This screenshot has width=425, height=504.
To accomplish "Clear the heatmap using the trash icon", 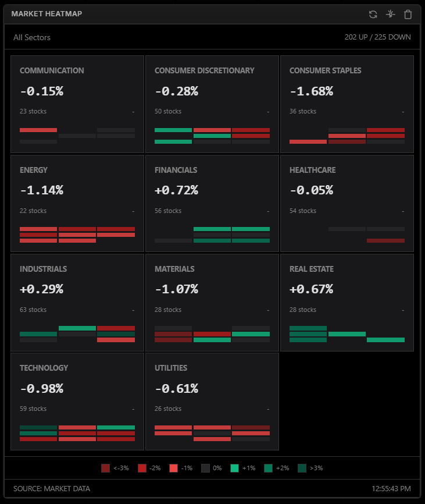I will click(407, 15).
